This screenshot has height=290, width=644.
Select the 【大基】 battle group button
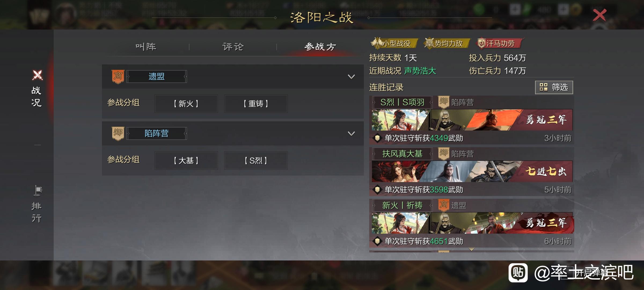[186, 161]
